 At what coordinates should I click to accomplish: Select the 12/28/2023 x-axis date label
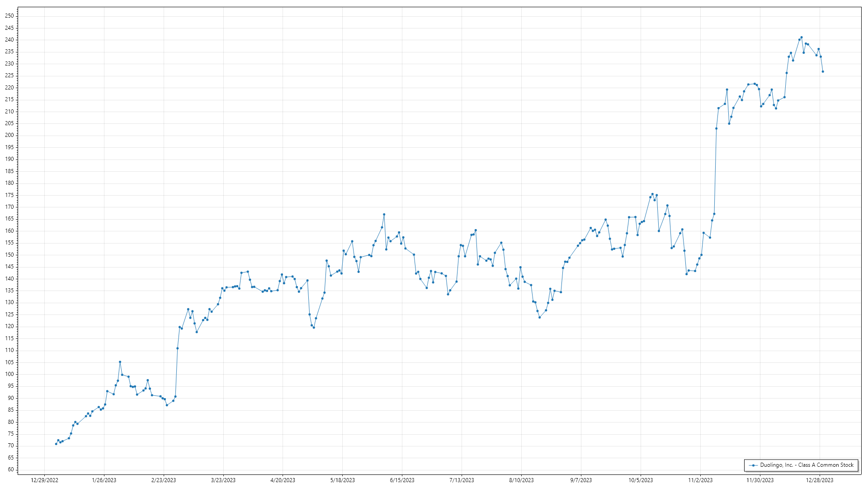(820, 480)
